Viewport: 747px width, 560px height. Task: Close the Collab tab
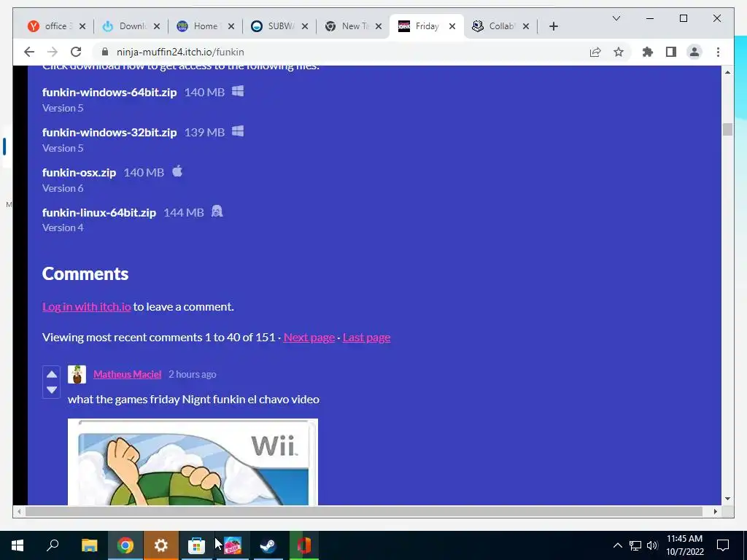pyautogui.click(x=526, y=26)
